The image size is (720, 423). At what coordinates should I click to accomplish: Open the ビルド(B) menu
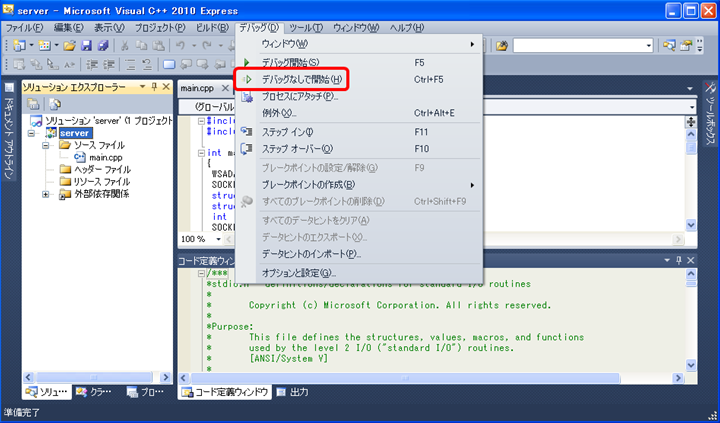coord(212,28)
